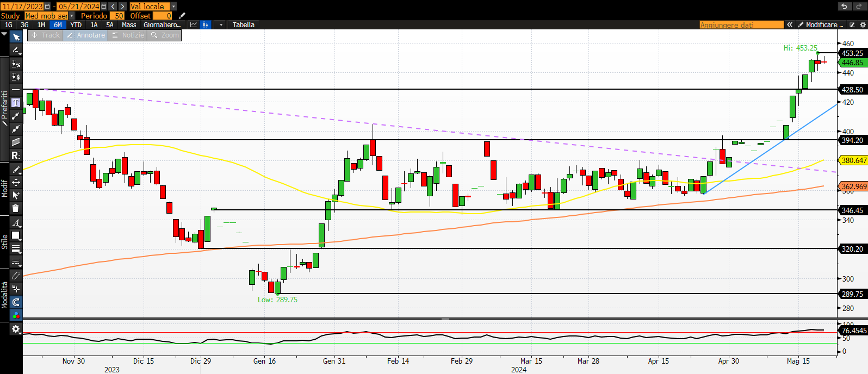
Task: Select the Mass time range
Action: pyautogui.click(x=129, y=24)
